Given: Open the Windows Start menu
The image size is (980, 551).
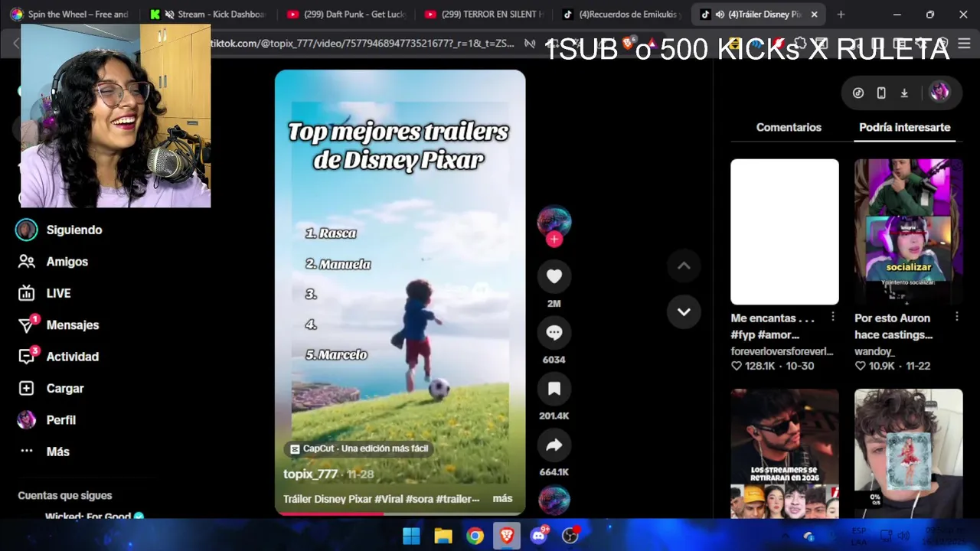Looking at the screenshot, I should [411, 536].
